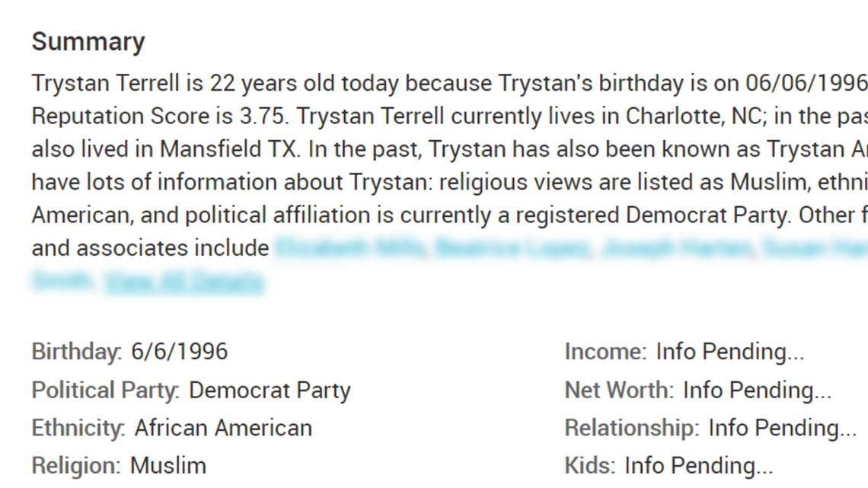This screenshot has height=488, width=868.
Task: Click the third blurred associate name link
Action: click(678, 248)
